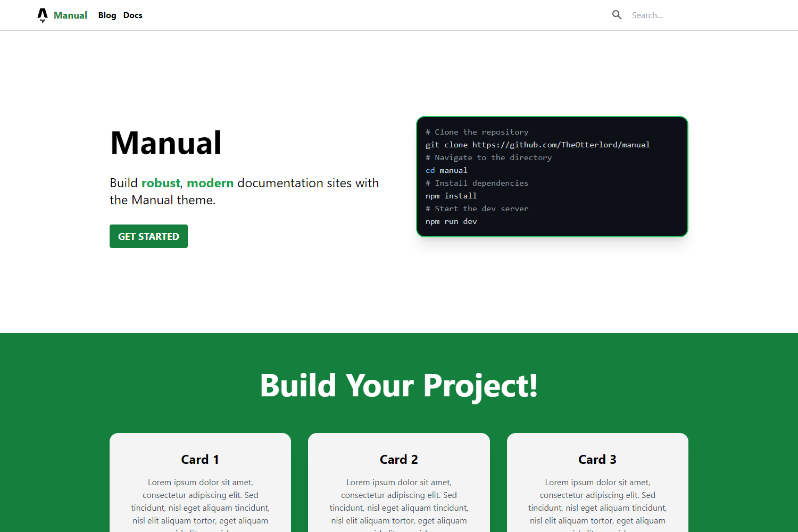Click the cd manual command in the snippet
Image resolution: width=798 pixels, height=532 pixels.
click(446, 170)
